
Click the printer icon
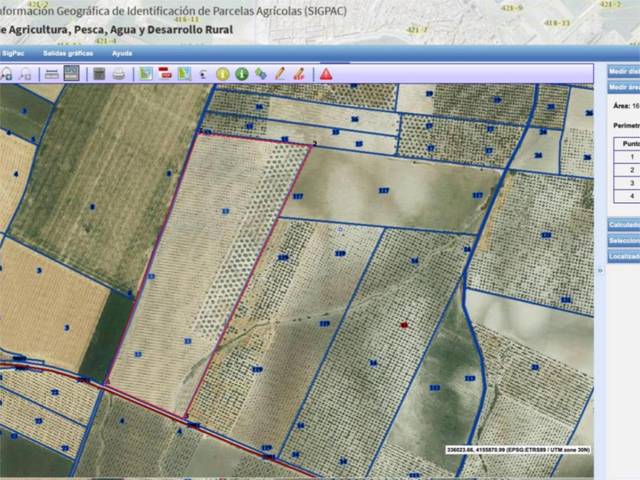coord(119,73)
